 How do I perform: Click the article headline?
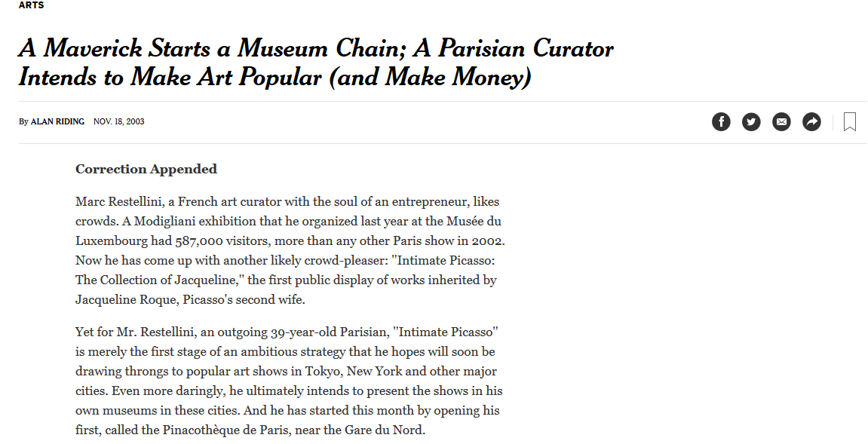(316, 63)
